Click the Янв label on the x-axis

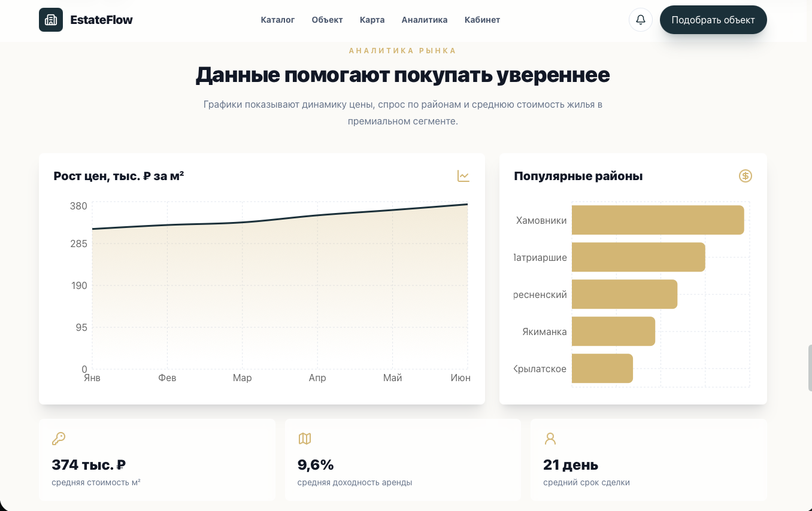pyautogui.click(x=92, y=378)
